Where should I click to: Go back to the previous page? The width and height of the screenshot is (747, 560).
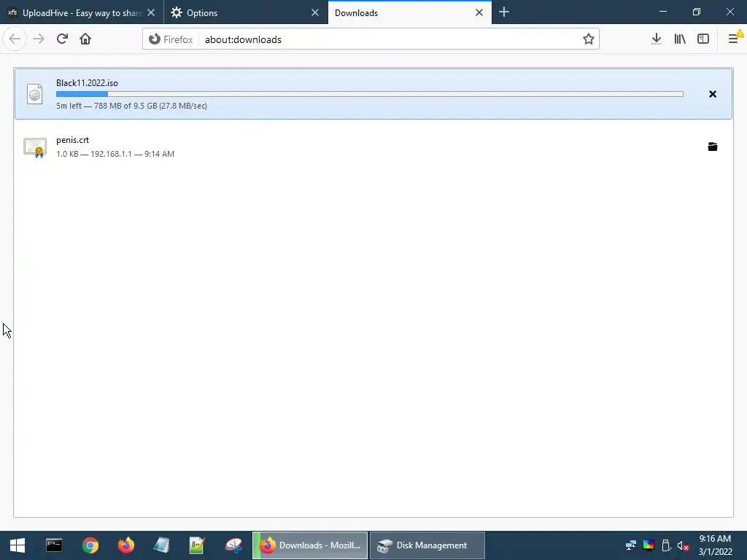(x=15, y=39)
